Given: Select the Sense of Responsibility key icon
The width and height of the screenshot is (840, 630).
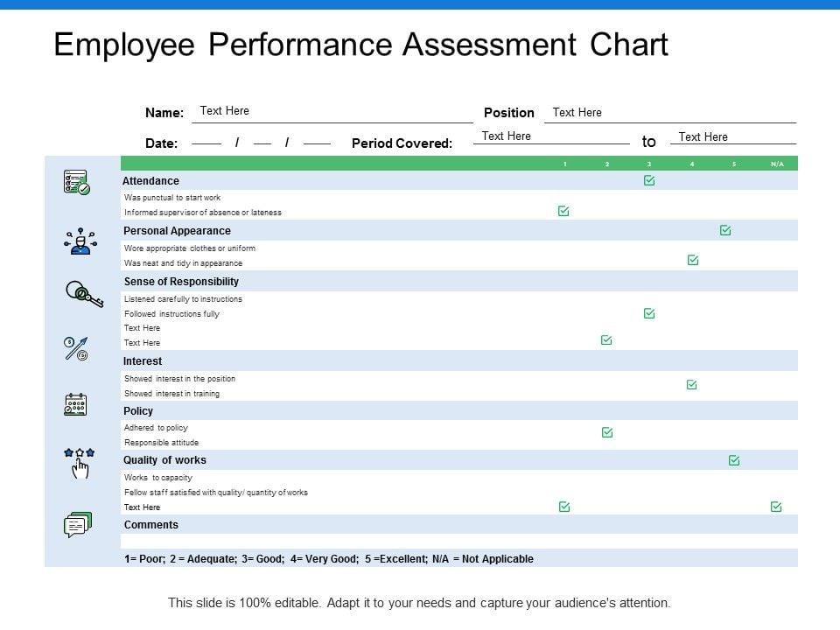Looking at the screenshot, I should 84,294.
